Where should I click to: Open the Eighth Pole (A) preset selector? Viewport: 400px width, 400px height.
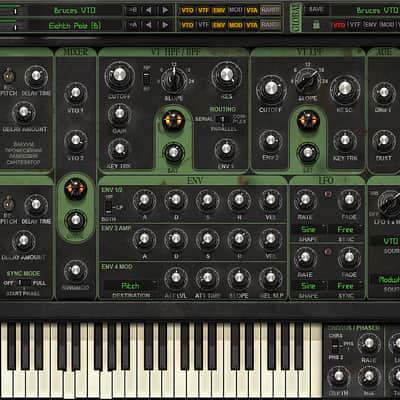pyautogui.click(x=75, y=25)
